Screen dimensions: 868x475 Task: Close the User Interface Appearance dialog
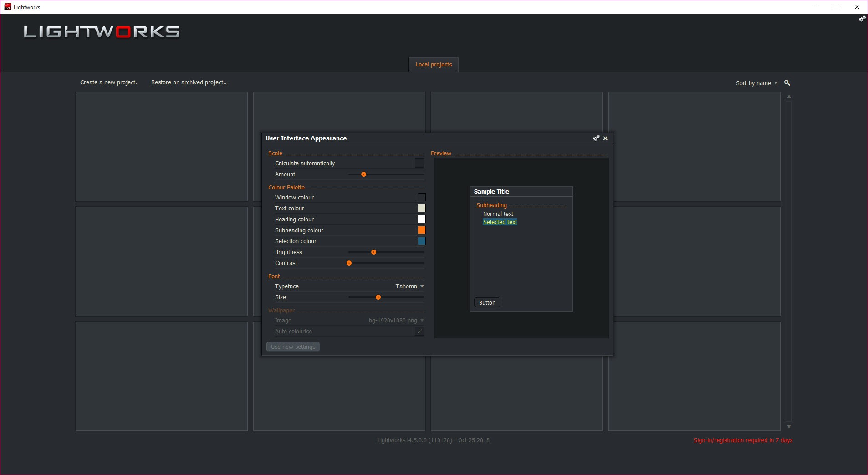point(605,138)
